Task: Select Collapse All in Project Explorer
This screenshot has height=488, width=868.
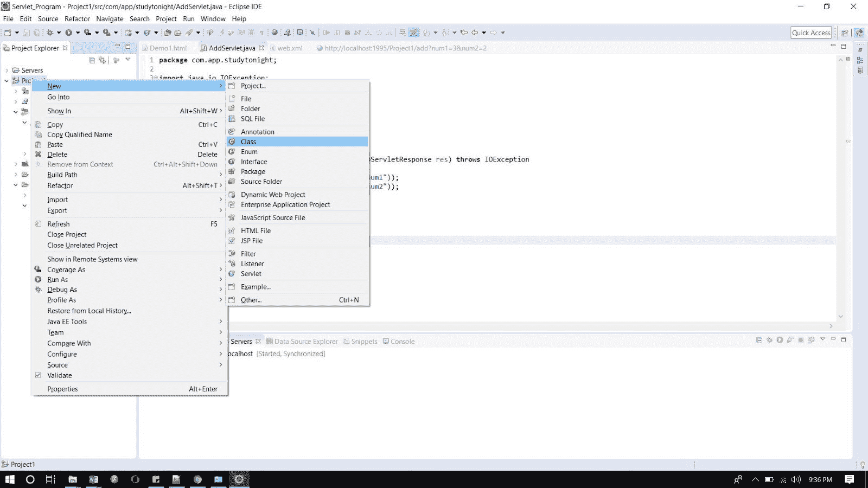Action: (92, 60)
